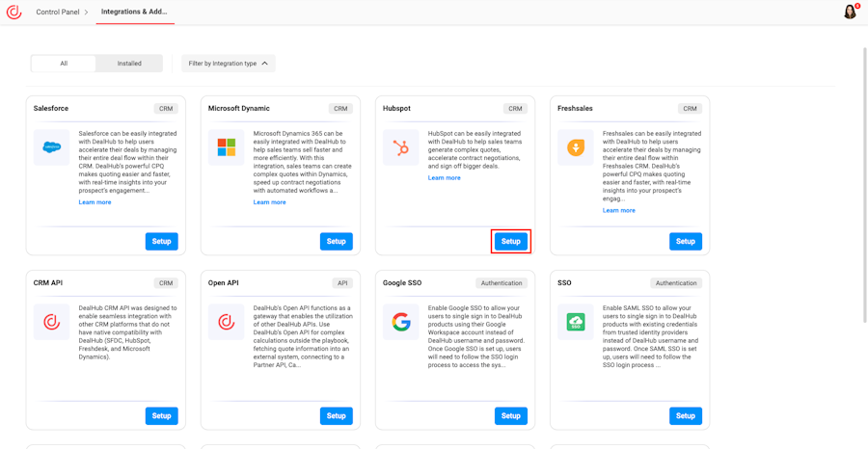This screenshot has width=868, height=449.
Task: Open Filter by Integration type dropdown
Action: (228, 64)
